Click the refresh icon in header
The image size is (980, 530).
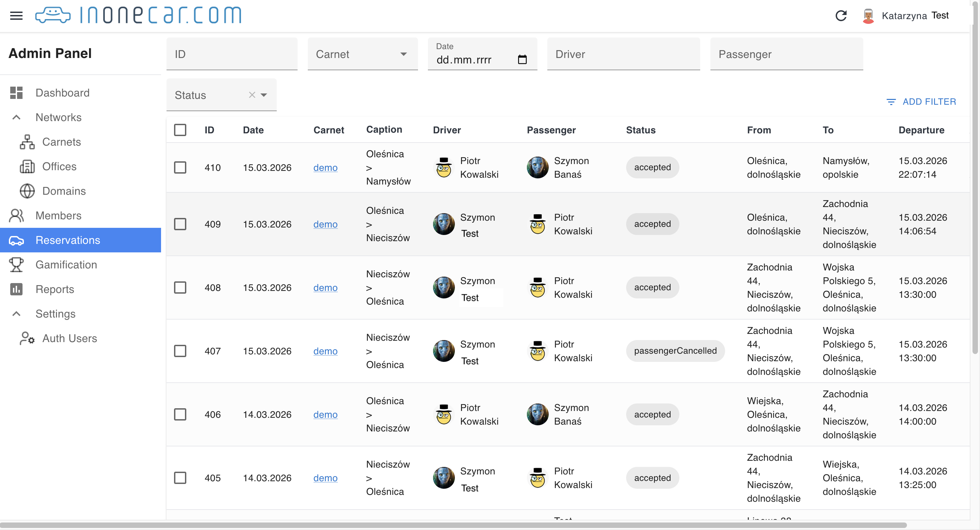[841, 16]
